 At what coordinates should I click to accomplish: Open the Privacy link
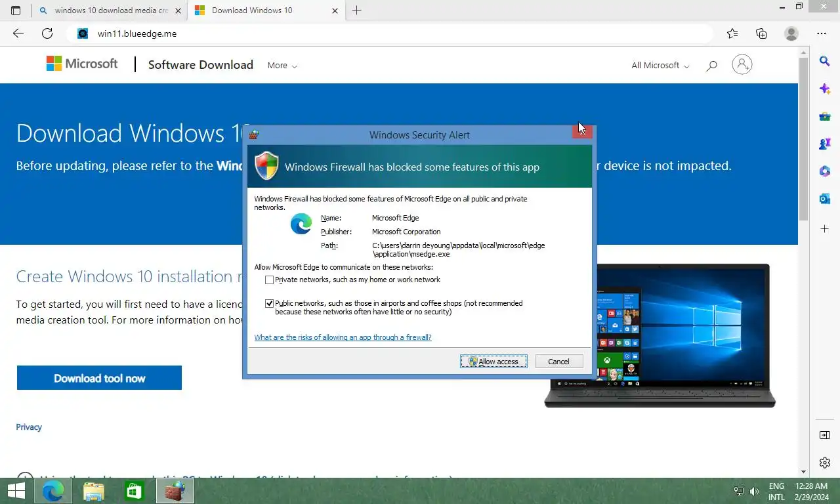coord(29,427)
